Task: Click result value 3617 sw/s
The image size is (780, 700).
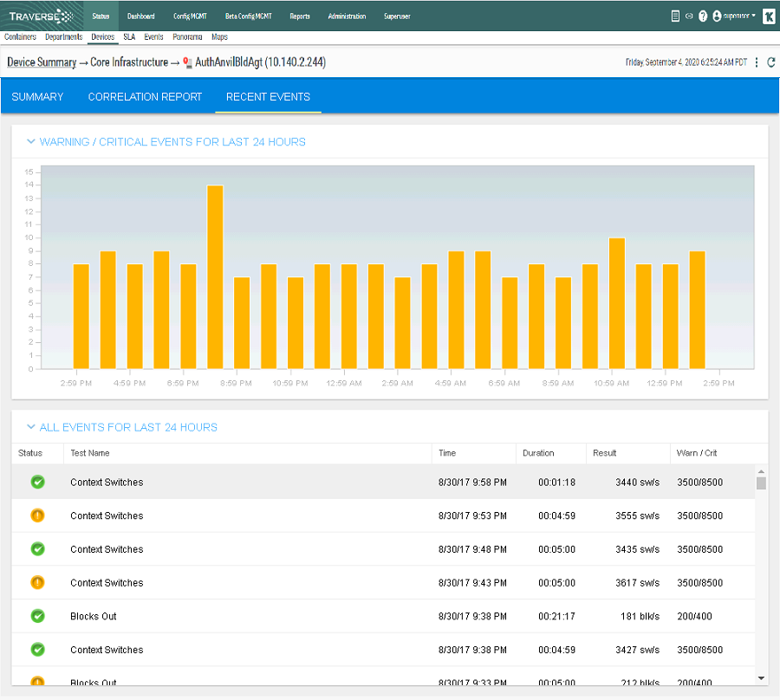Action: (x=637, y=583)
